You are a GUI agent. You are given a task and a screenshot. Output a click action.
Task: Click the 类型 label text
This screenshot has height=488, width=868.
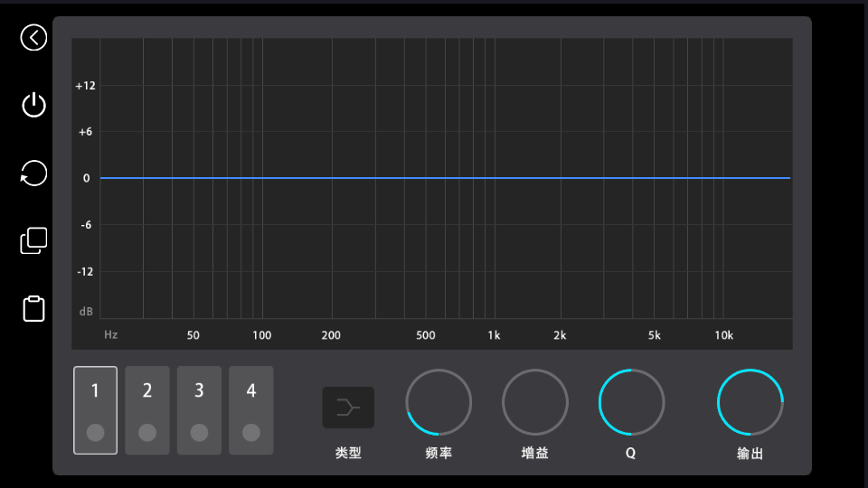348,453
